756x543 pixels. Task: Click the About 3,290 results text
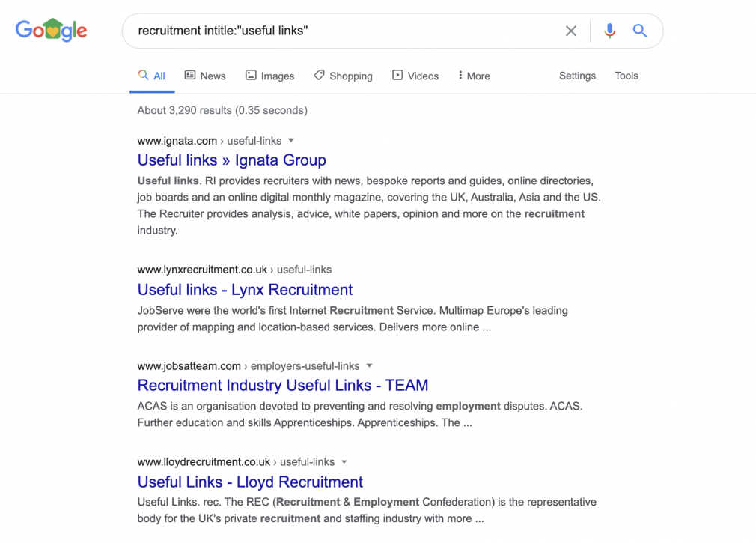tap(222, 110)
